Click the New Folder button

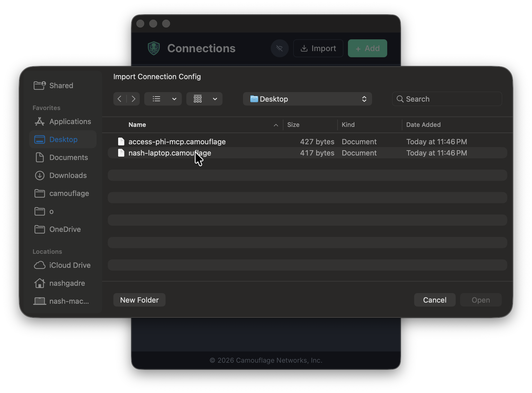tap(139, 300)
